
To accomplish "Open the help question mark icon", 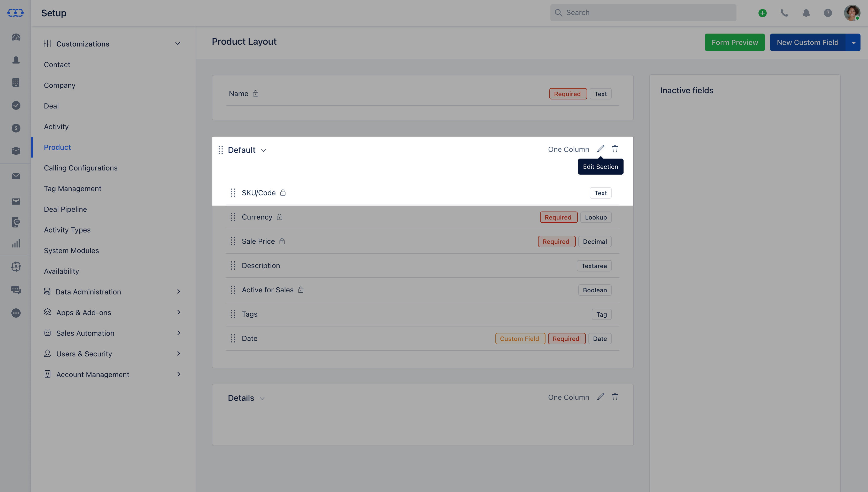I will pos(828,13).
